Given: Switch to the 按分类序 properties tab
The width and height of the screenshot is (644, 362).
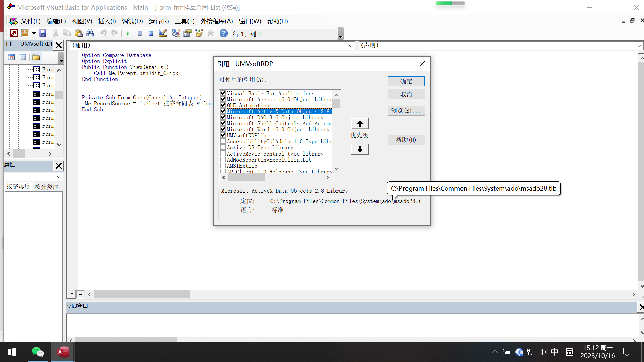Looking at the screenshot, I should pyautogui.click(x=47, y=187).
